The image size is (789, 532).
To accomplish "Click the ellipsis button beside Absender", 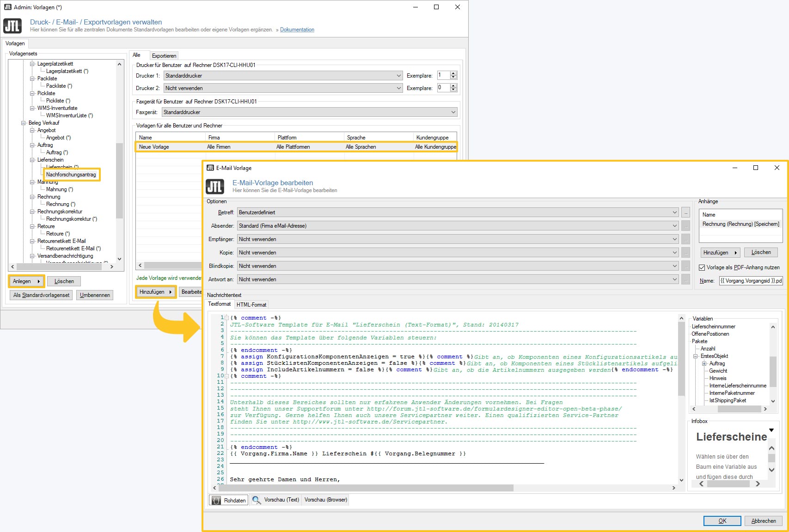I will coord(686,226).
